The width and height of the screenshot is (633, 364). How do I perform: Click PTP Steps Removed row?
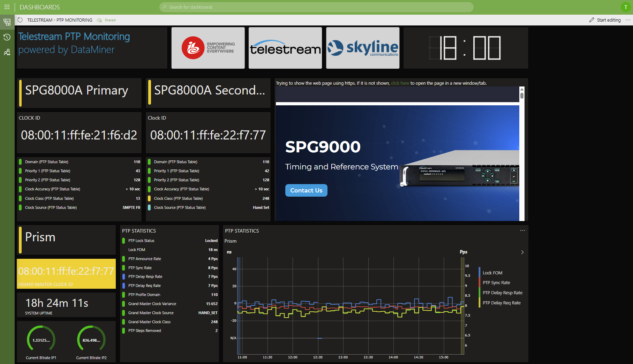(170, 331)
